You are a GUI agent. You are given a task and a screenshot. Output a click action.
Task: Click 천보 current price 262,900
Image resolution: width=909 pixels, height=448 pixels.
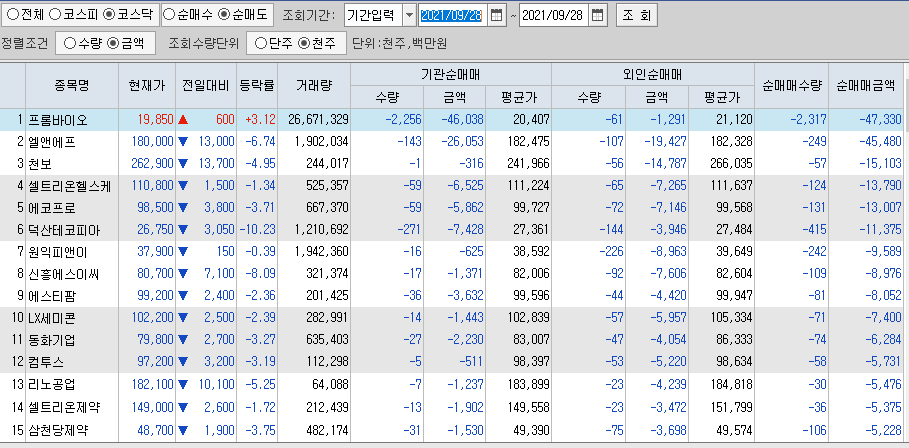coord(153,164)
